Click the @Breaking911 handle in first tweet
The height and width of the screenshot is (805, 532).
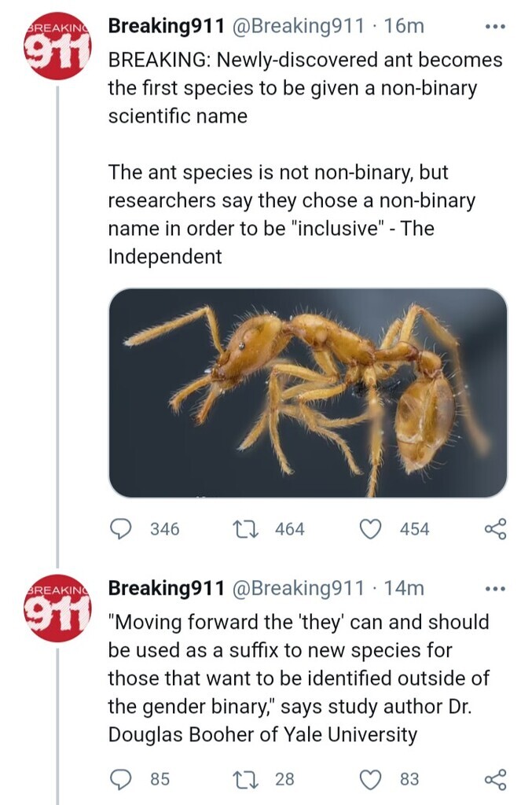click(x=297, y=26)
